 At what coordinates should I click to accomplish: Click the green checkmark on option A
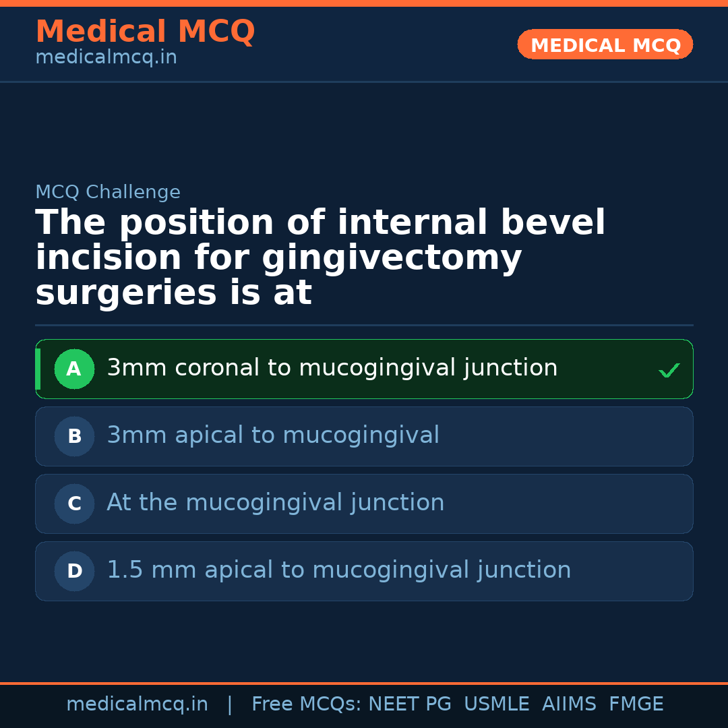pyautogui.click(x=669, y=370)
